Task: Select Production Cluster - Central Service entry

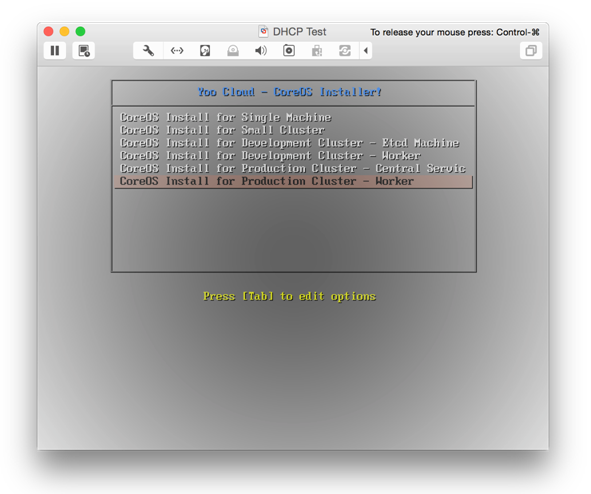Action: pyautogui.click(x=292, y=168)
